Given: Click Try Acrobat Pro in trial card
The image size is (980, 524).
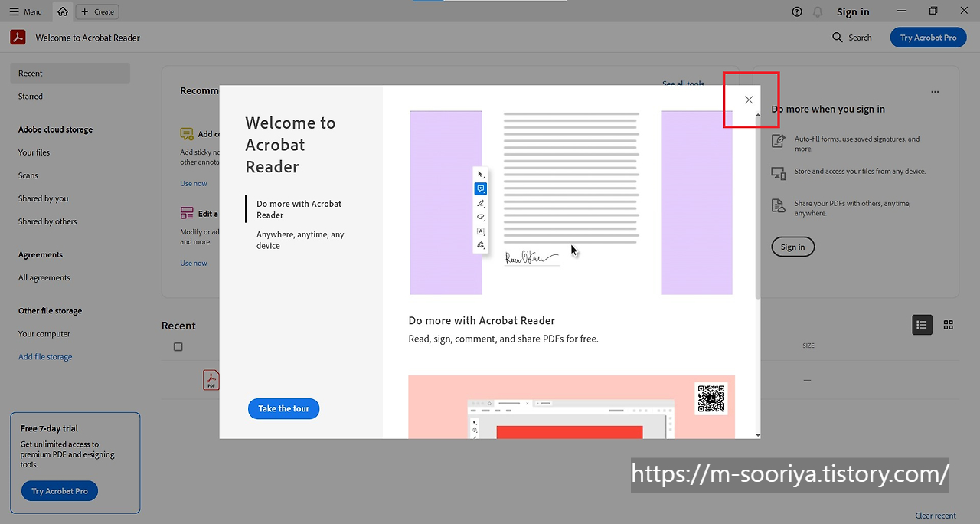Looking at the screenshot, I should tap(60, 491).
